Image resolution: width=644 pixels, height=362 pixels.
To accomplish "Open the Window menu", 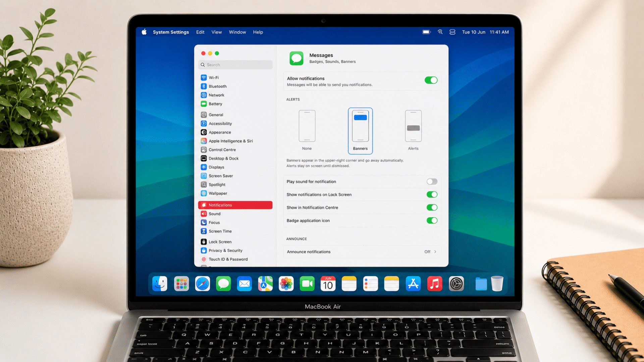I will click(237, 32).
